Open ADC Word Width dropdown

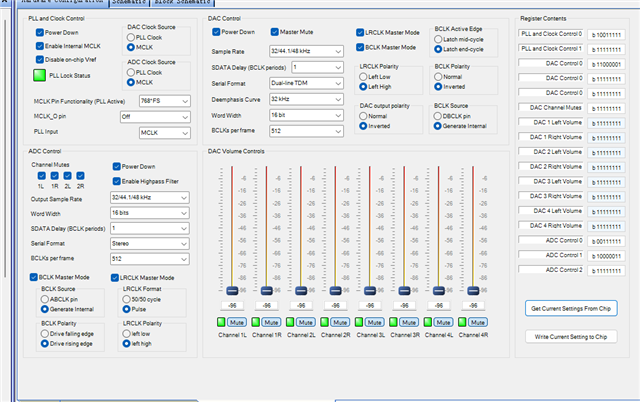coord(150,213)
